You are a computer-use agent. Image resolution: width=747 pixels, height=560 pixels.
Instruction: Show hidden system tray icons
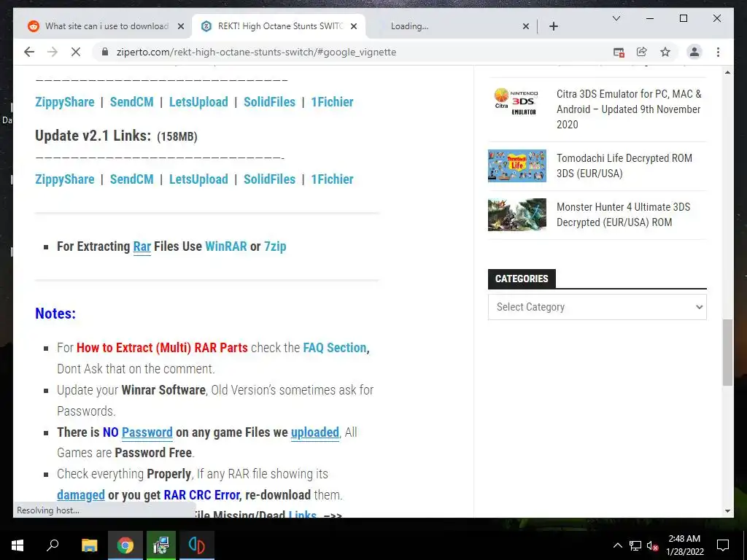[x=617, y=545]
